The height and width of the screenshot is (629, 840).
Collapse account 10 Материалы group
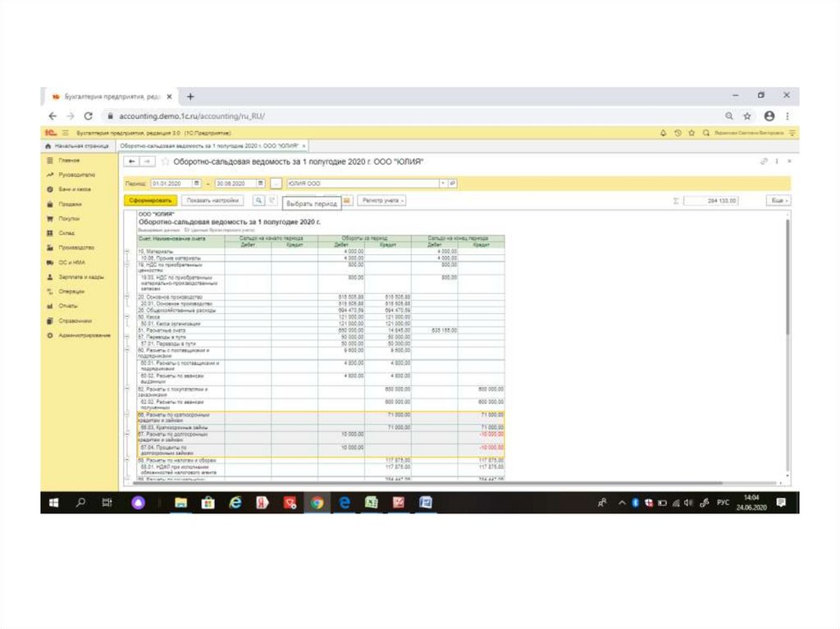pos(127,251)
